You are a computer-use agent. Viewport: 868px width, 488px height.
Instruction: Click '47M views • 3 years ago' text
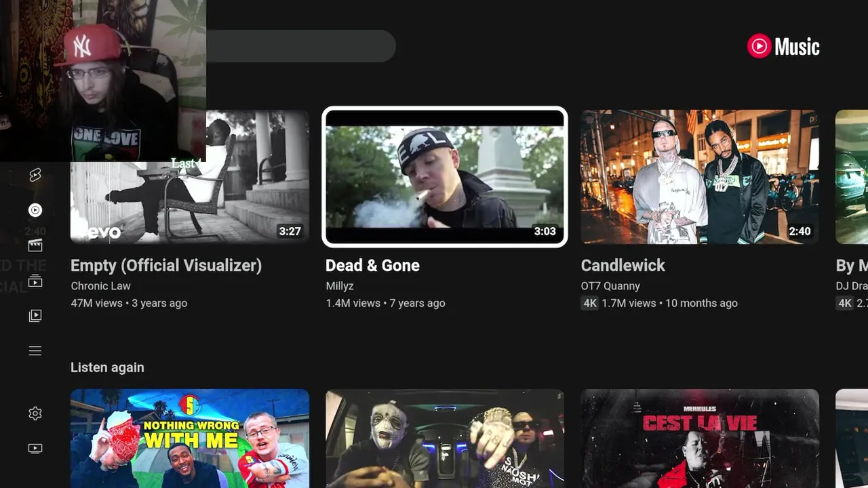tap(129, 303)
